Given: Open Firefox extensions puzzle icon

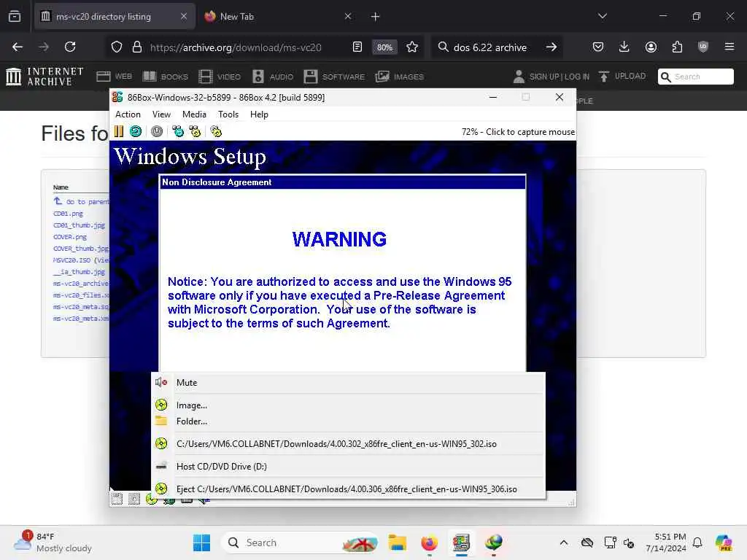Looking at the screenshot, I should click(677, 47).
